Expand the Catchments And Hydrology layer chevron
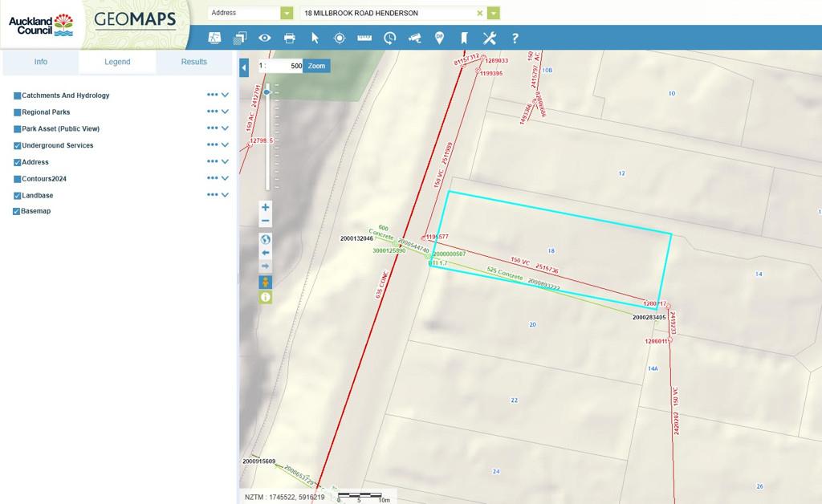Screen dimensions: 822x504 tap(226, 96)
